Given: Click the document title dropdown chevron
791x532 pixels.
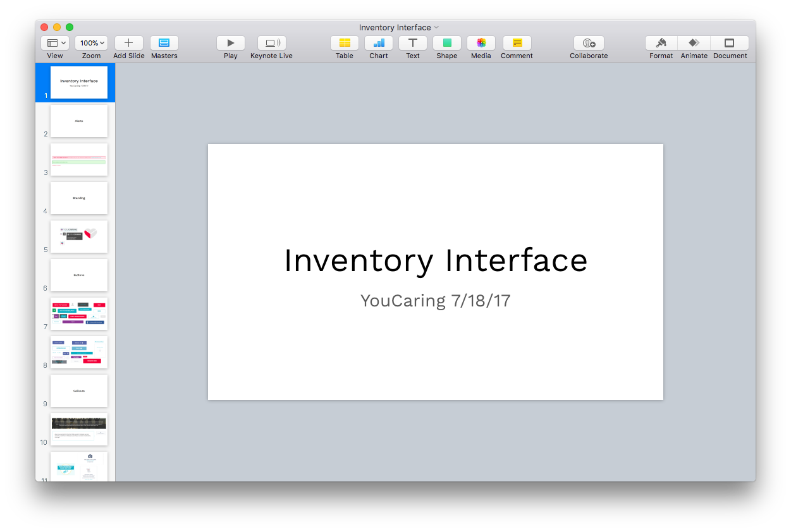Looking at the screenshot, I should click(x=436, y=27).
